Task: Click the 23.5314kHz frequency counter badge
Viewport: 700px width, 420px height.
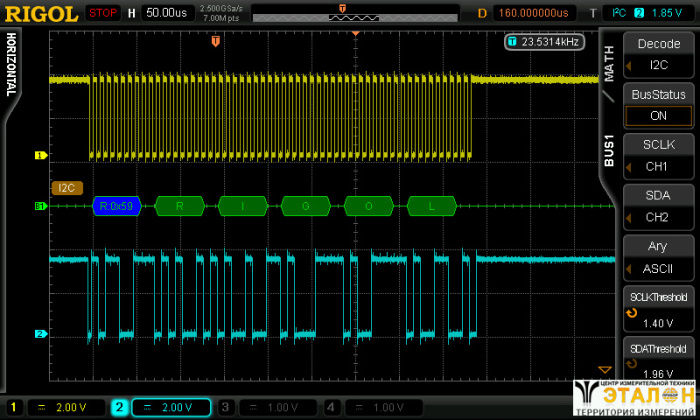Action: coord(544,42)
